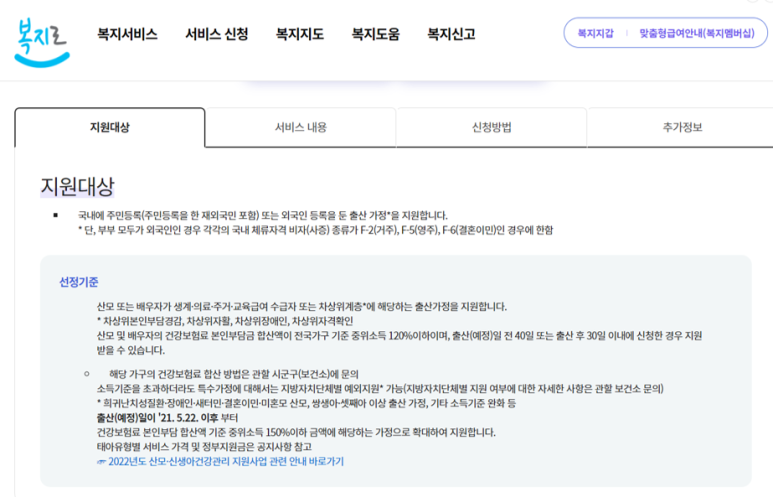
Task: Open 2022년도 산모·신생아건강관리 지원사업 안내 link
Action: pyautogui.click(x=220, y=462)
